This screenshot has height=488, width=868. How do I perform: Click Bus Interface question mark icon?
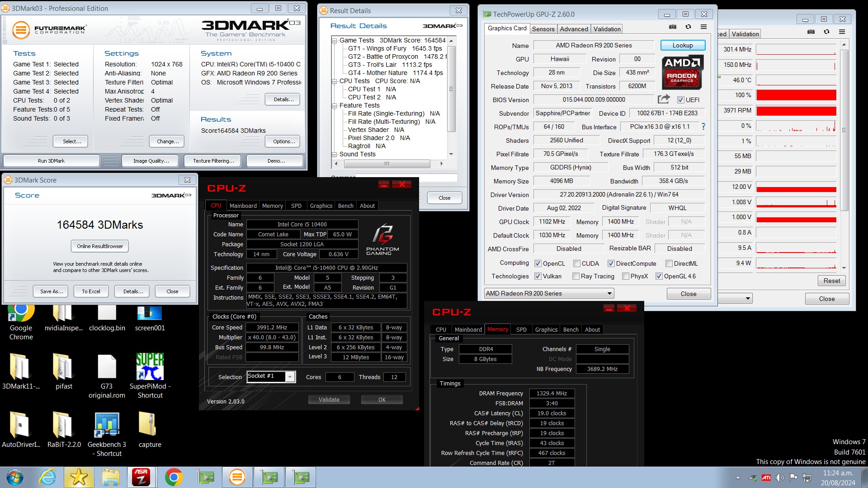coord(703,127)
